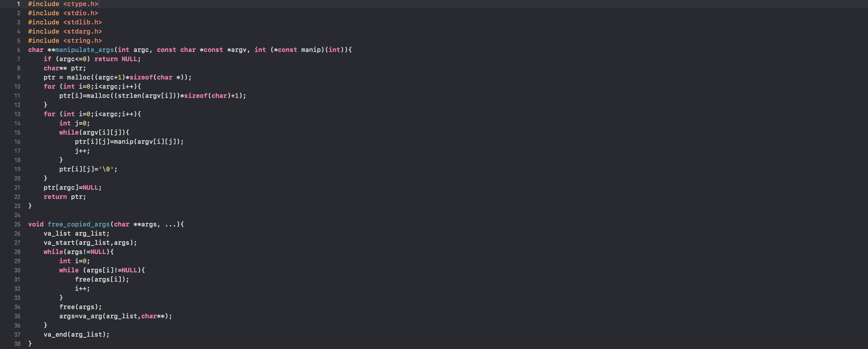Click the 'int j=0;' declaration
This screenshot has width=868, height=349.
pos(74,123)
